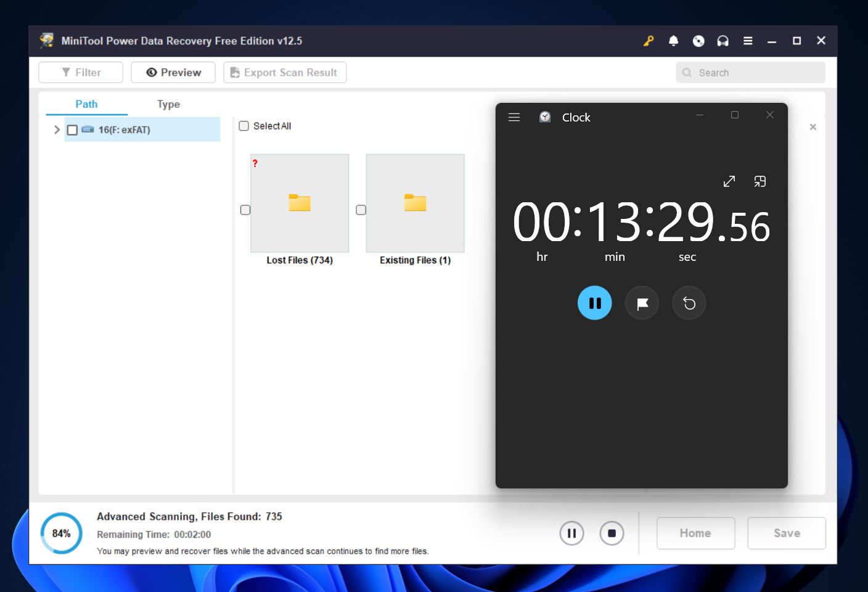Record a lap with the flag button

pyautogui.click(x=642, y=303)
